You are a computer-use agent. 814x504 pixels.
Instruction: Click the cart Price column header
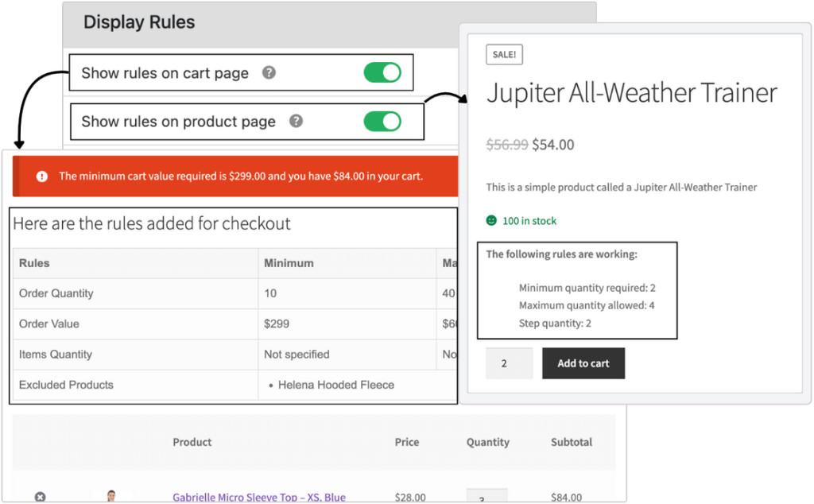coord(406,442)
